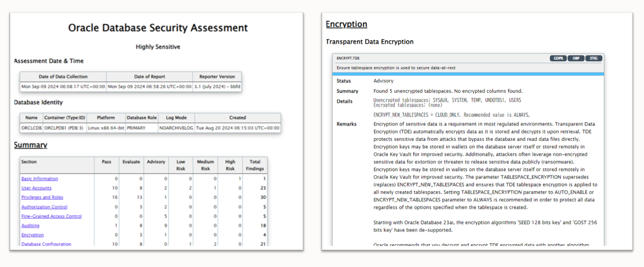Click the Found 5 unencrypted tablespaces summary text
This screenshot has width=644, height=267.
click(448, 91)
